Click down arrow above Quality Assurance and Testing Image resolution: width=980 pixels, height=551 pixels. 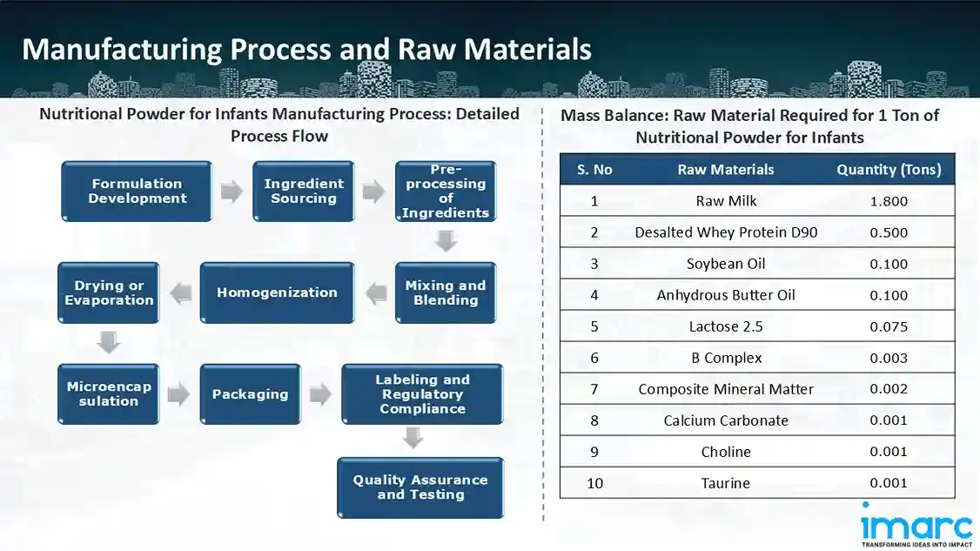[x=413, y=440]
